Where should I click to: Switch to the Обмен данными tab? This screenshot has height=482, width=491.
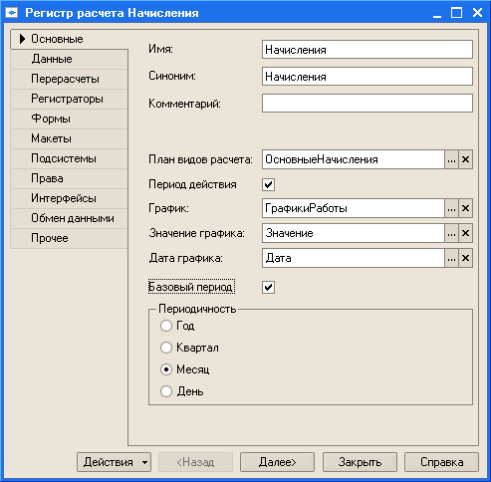click(69, 218)
